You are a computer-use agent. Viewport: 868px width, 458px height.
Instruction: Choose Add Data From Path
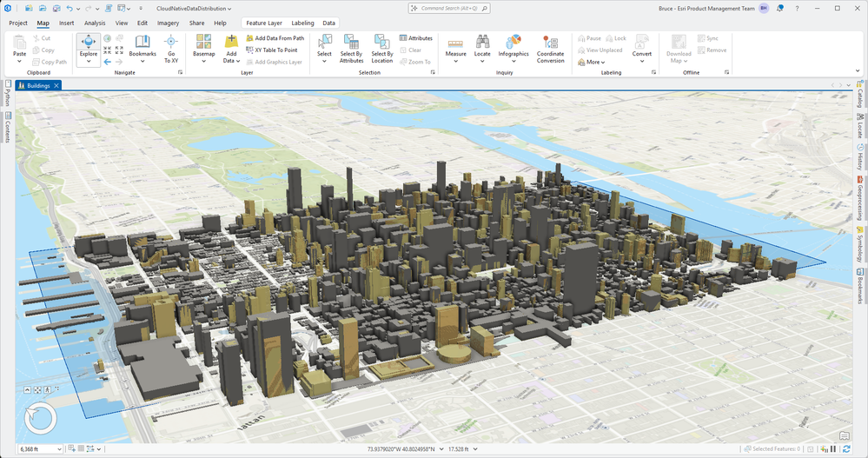point(275,38)
